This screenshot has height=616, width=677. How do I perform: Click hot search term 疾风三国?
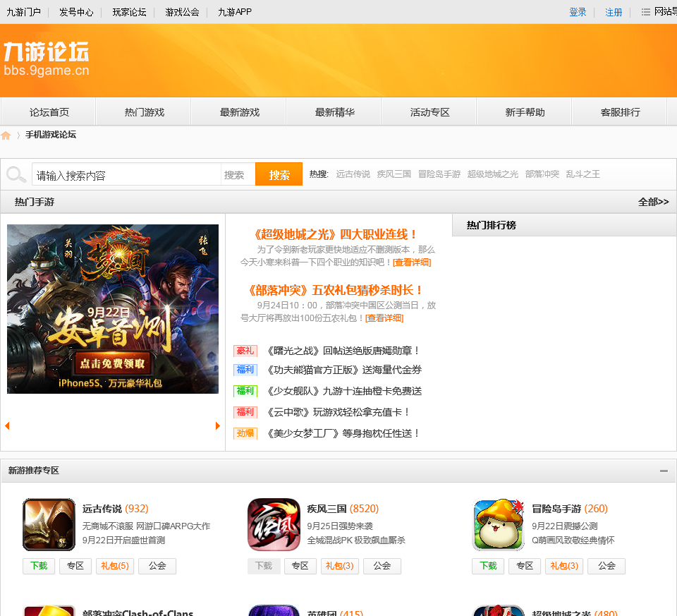394,174
